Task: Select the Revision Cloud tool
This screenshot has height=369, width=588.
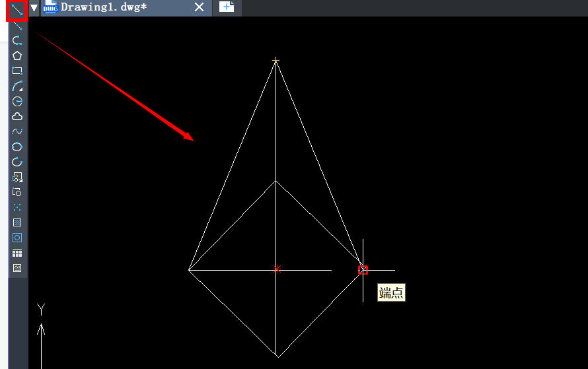Action: pos(17,116)
